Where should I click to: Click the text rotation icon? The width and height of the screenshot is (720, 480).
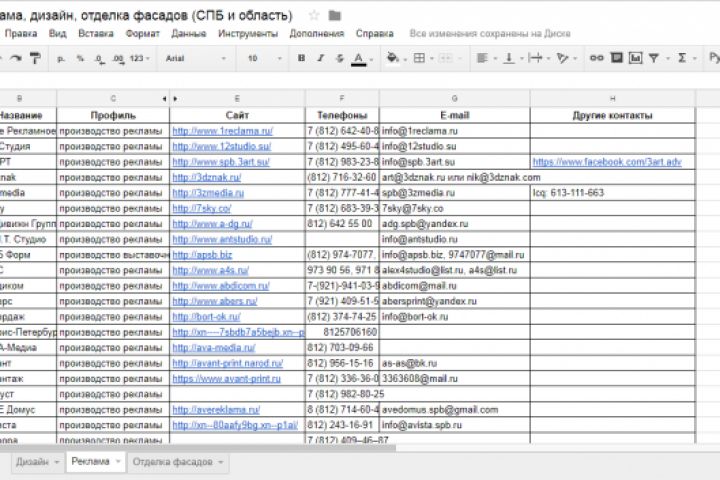(x=562, y=58)
